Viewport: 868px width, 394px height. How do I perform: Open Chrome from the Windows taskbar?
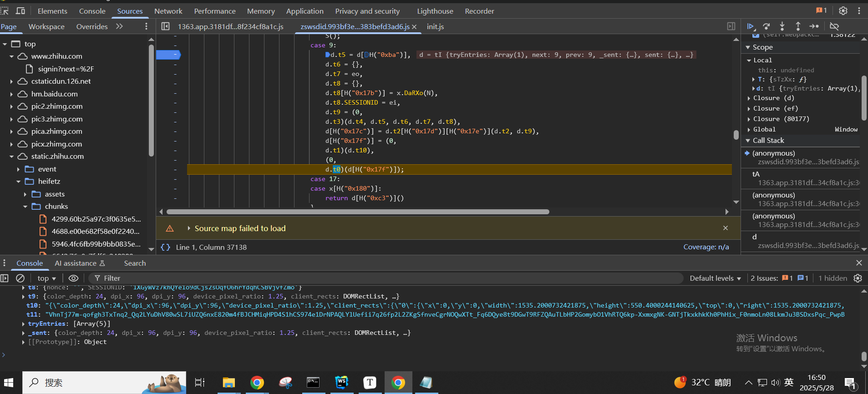point(257,383)
